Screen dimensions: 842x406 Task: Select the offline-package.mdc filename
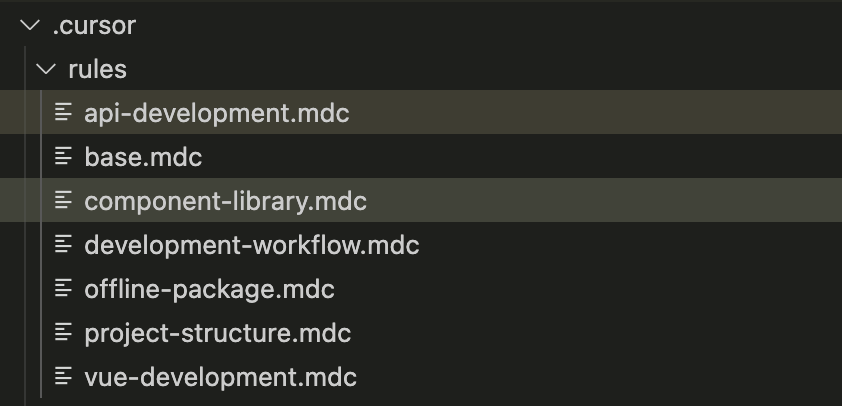[209, 289]
